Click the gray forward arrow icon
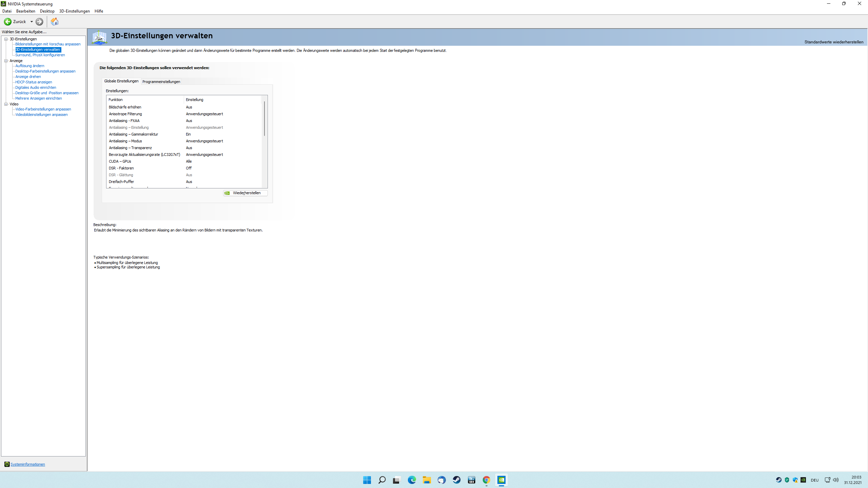Viewport: 868px width, 488px height. point(39,22)
